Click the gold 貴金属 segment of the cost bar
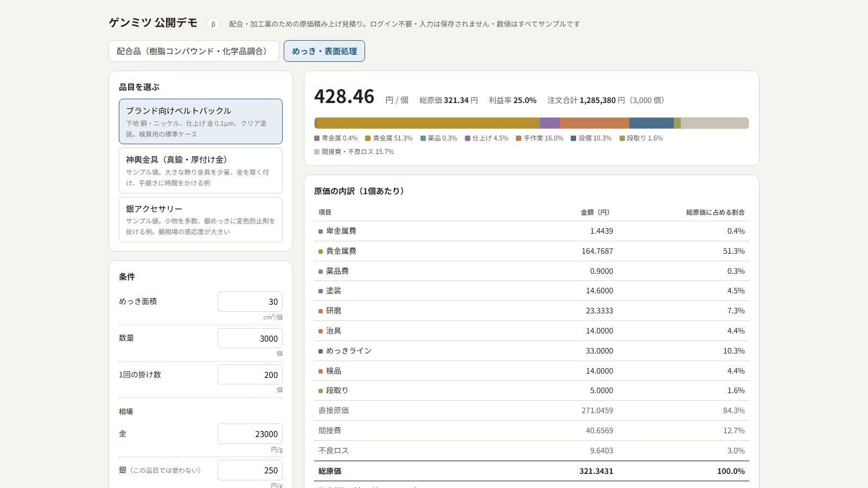Screen dimensions: 868x488 [x=427, y=123]
